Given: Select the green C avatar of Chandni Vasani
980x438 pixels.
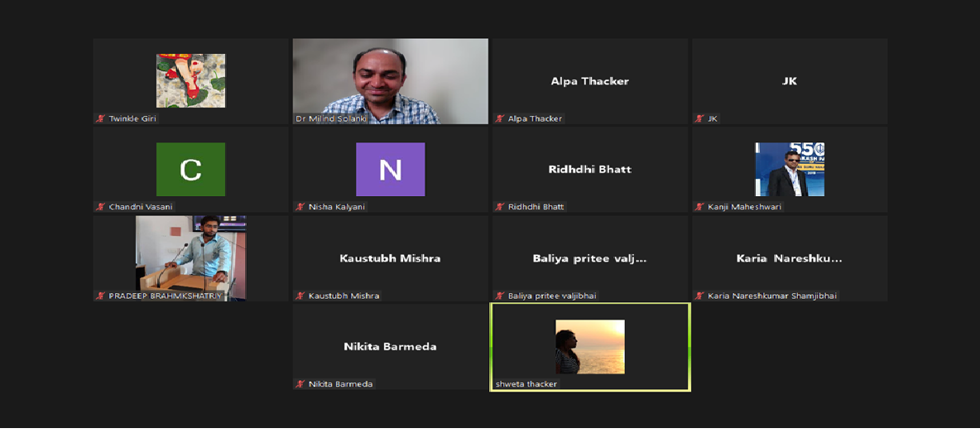Looking at the screenshot, I should [x=190, y=169].
